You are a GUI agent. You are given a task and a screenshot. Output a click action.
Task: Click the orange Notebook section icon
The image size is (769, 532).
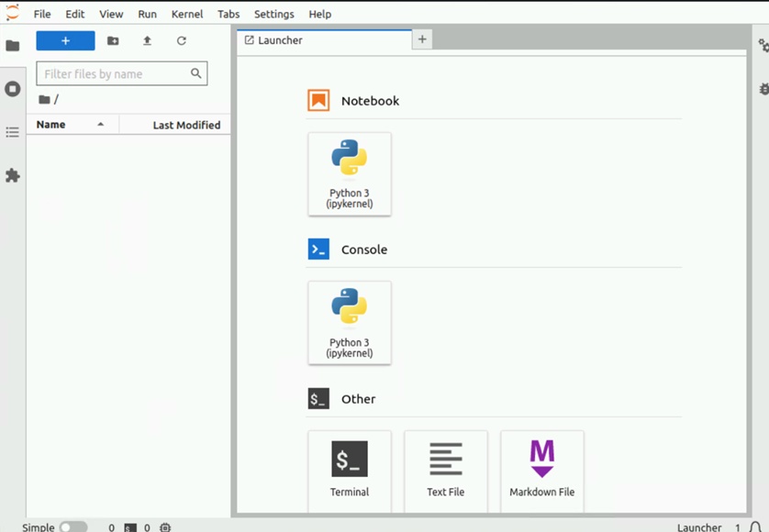point(318,101)
